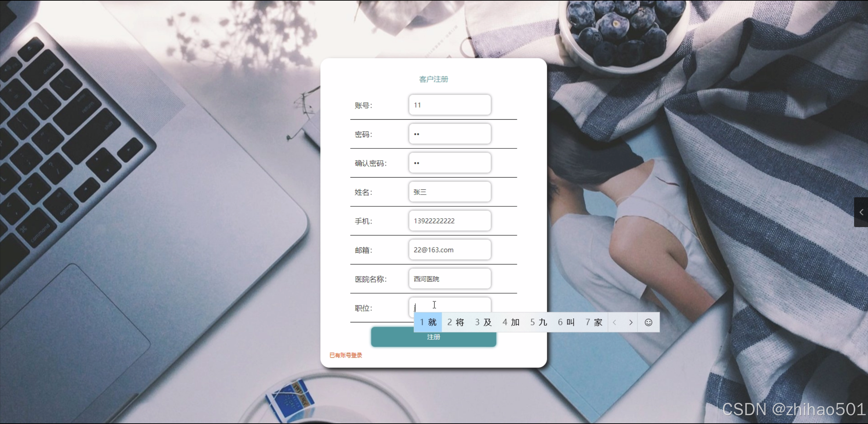Select IME candidate 2 将

click(456, 322)
